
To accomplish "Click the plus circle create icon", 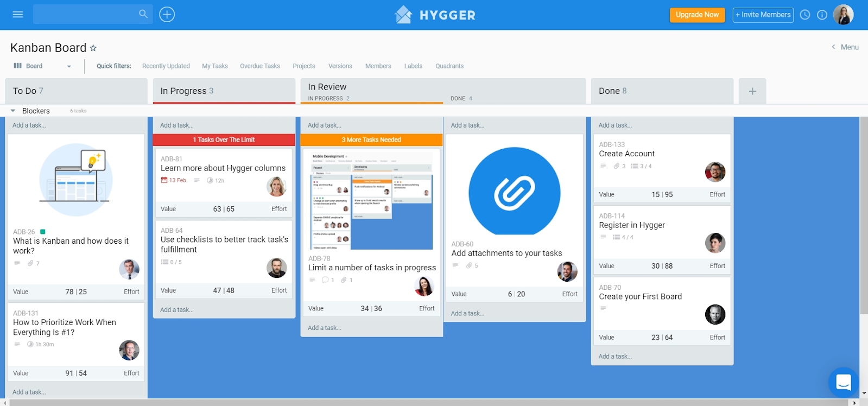I will (x=167, y=15).
